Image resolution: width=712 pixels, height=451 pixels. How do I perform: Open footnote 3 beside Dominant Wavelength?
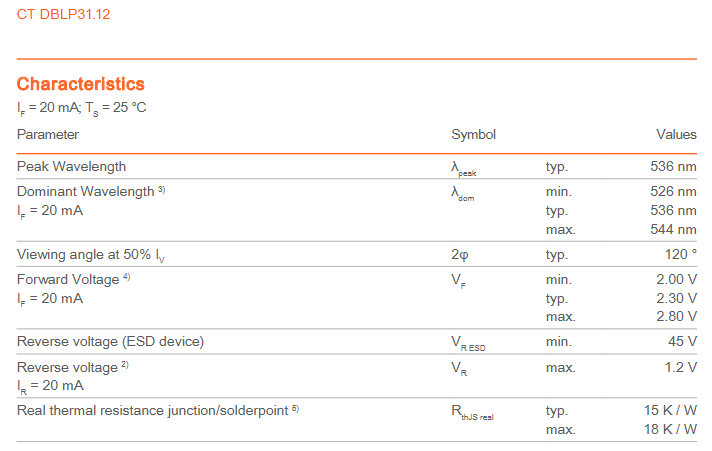(x=162, y=190)
